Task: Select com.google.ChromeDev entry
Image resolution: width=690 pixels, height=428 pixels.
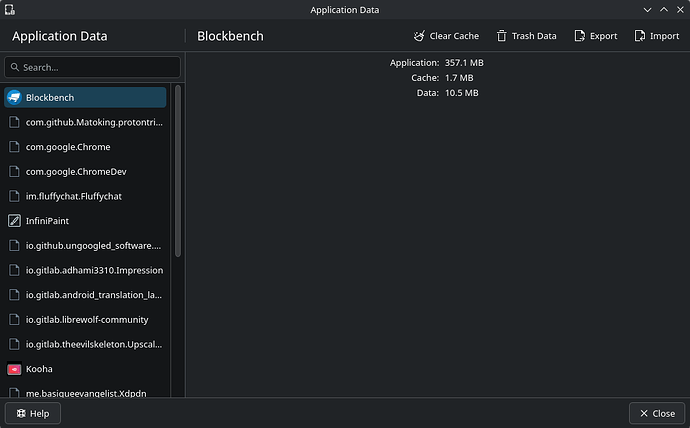Action: (x=85, y=172)
